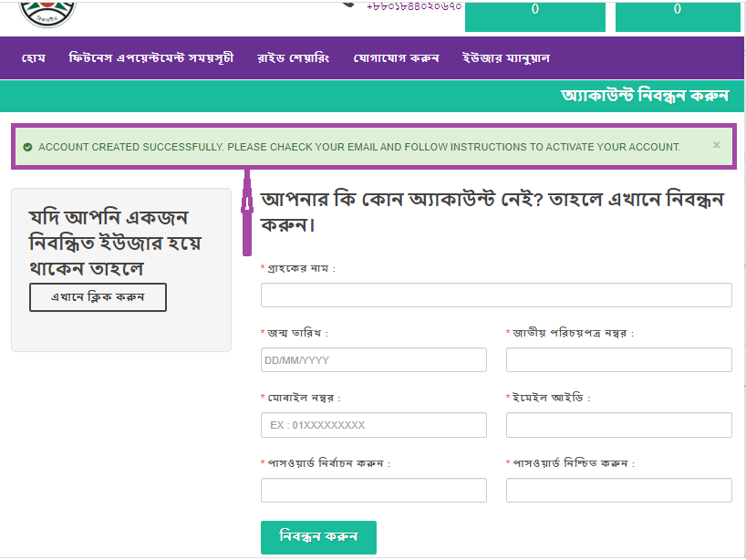This screenshot has width=746, height=560.
Task: Select the মোবাইল নম্বর input field
Action: 374,425
